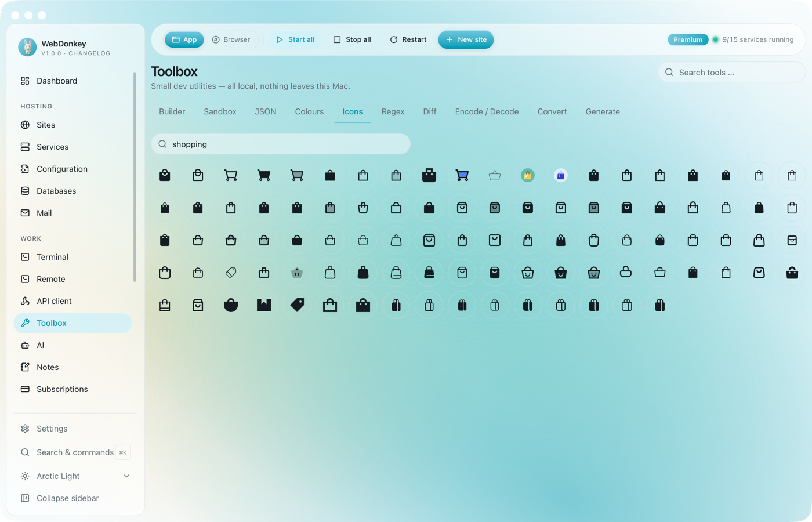The width and height of the screenshot is (812, 522).
Task: Choose the outline price tag icon
Action: [x=231, y=273]
